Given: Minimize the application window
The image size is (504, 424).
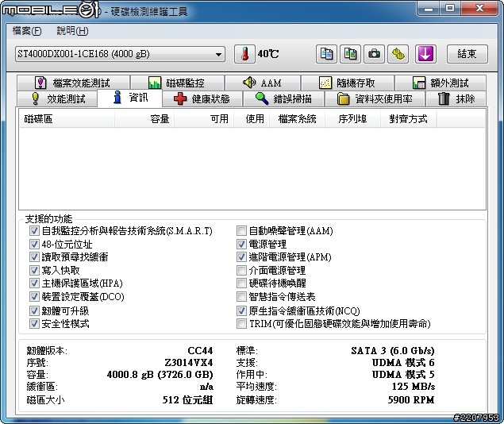Looking at the screenshot, I should [x=428, y=8].
